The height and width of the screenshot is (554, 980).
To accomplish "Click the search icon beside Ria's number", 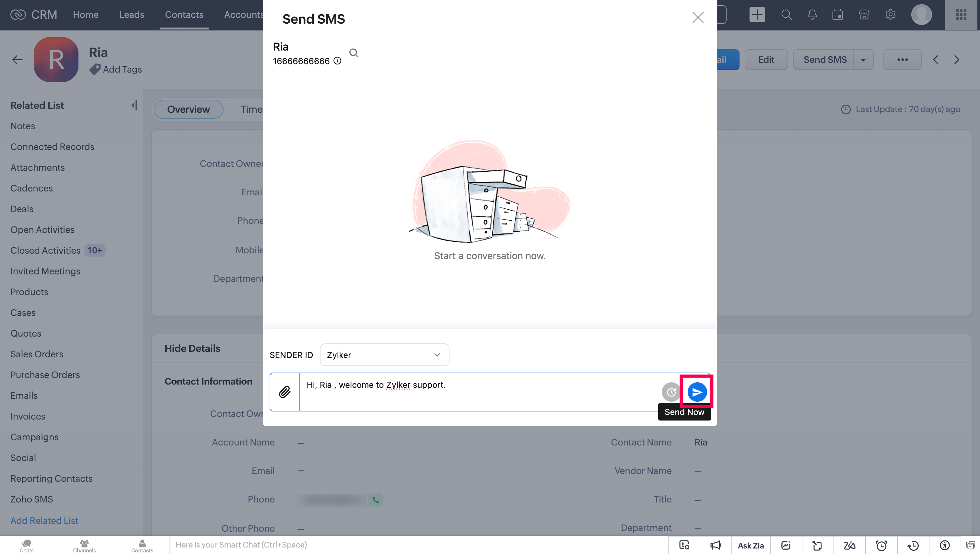I will coord(354,52).
